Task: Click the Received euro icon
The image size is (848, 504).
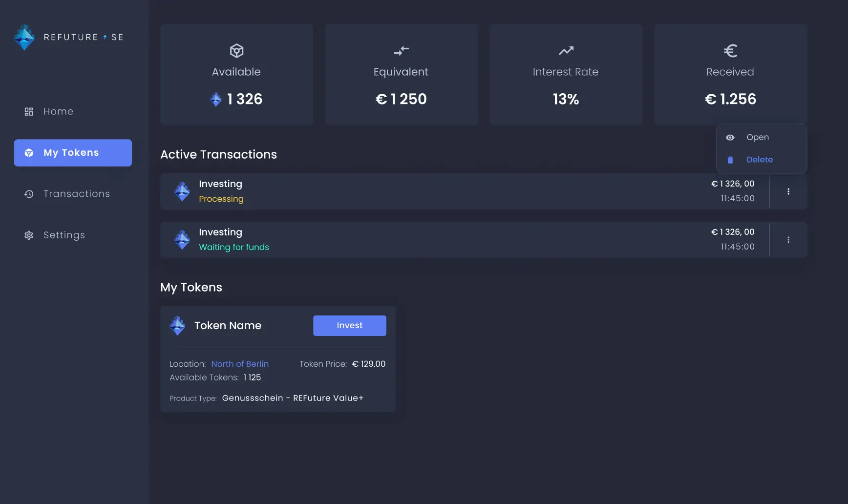Action: pos(730,50)
